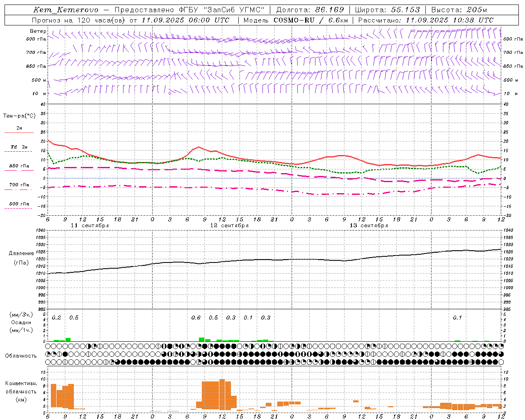Click the 700 гПа legend entry in temperature panel
The height and width of the screenshot is (420, 525).
(19, 185)
